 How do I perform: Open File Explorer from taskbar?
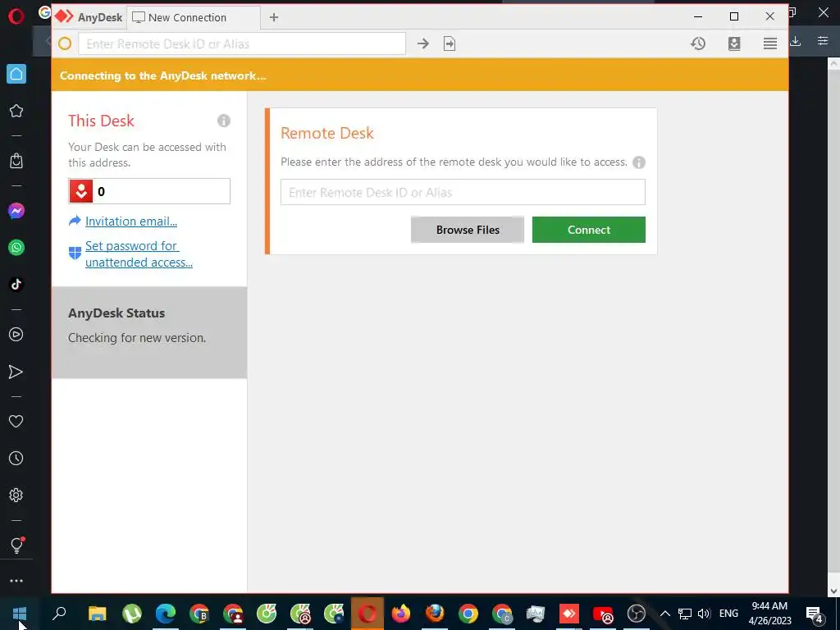98,614
